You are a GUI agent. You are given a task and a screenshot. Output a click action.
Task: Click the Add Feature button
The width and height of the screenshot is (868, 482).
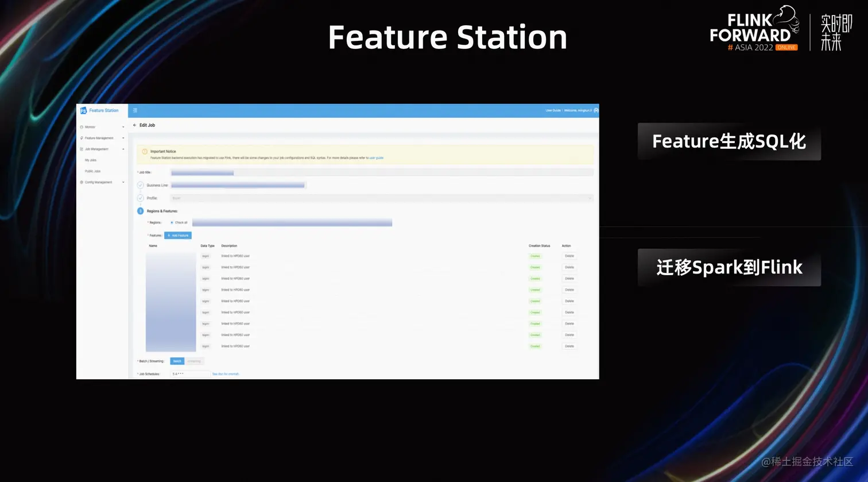(178, 236)
